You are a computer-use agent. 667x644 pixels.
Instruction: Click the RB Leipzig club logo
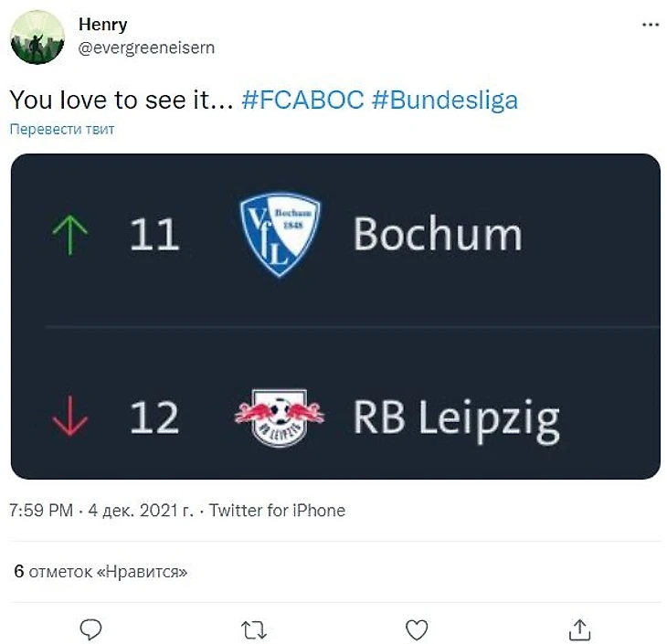tap(280, 418)
